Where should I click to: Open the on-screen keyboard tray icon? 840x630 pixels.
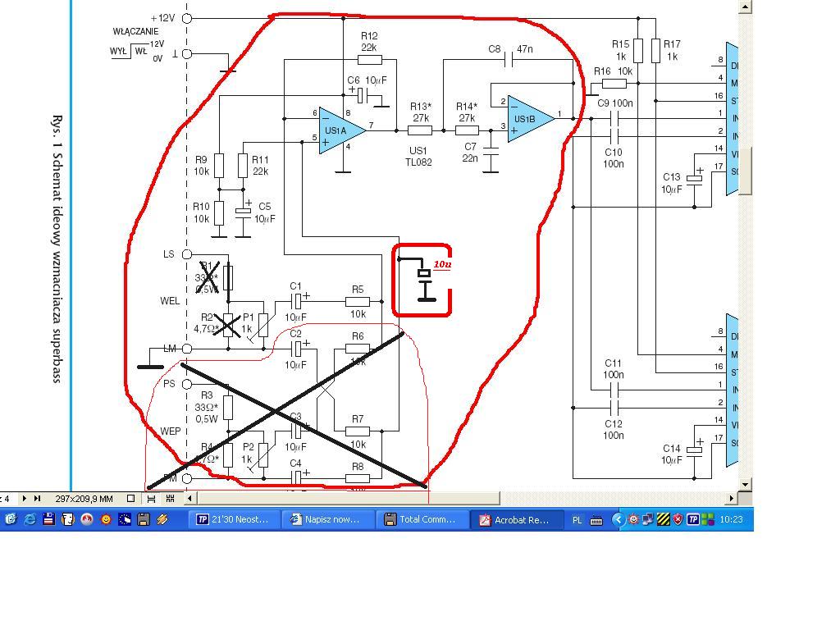pos(596,519)
